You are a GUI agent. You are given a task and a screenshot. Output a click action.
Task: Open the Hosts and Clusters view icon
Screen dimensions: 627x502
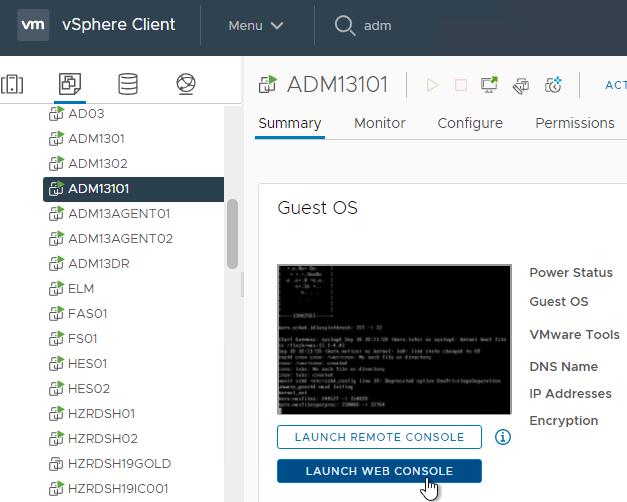pyautogui.click(x=12, y=84)
